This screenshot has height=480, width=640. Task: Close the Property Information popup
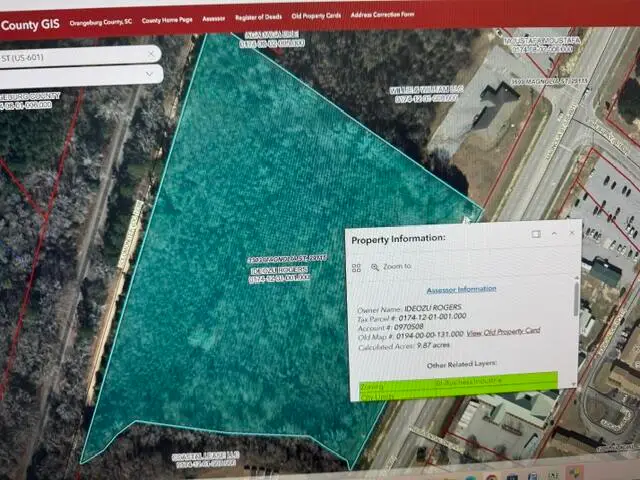(x=572, y=233)
